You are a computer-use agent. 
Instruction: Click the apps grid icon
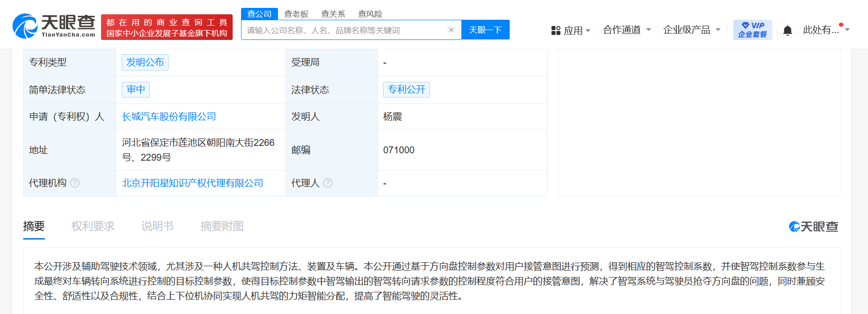point(556,31)
